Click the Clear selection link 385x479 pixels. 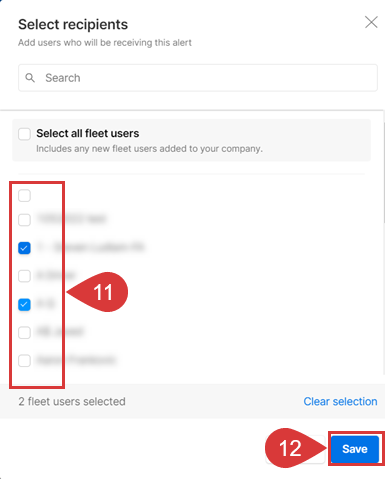340,401
